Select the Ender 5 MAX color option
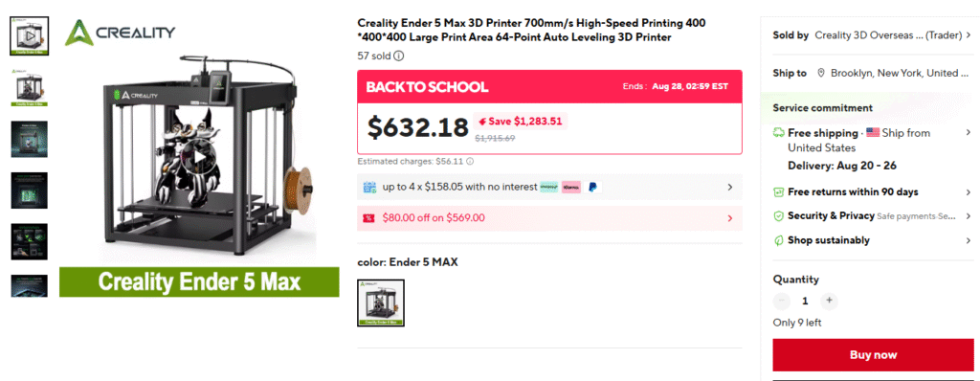 click(381, 303)
